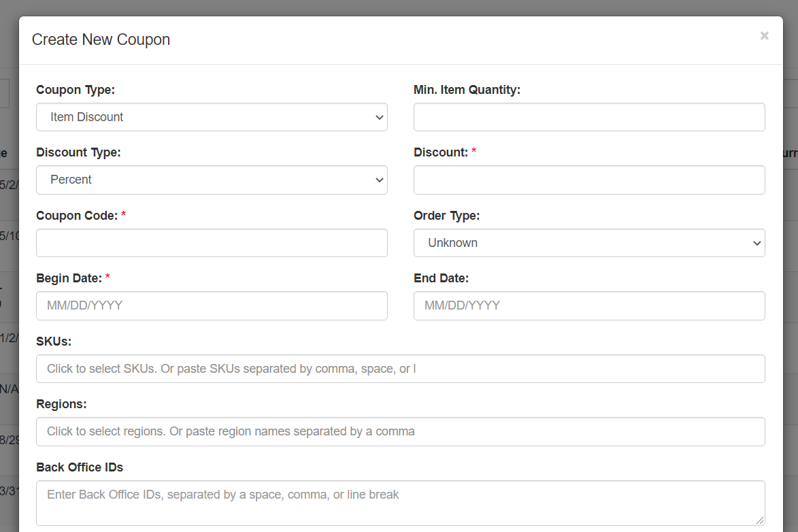798x532 pixels.
Task: Expand the Discount Type Percent dropdown
Action: coord(212,180)
